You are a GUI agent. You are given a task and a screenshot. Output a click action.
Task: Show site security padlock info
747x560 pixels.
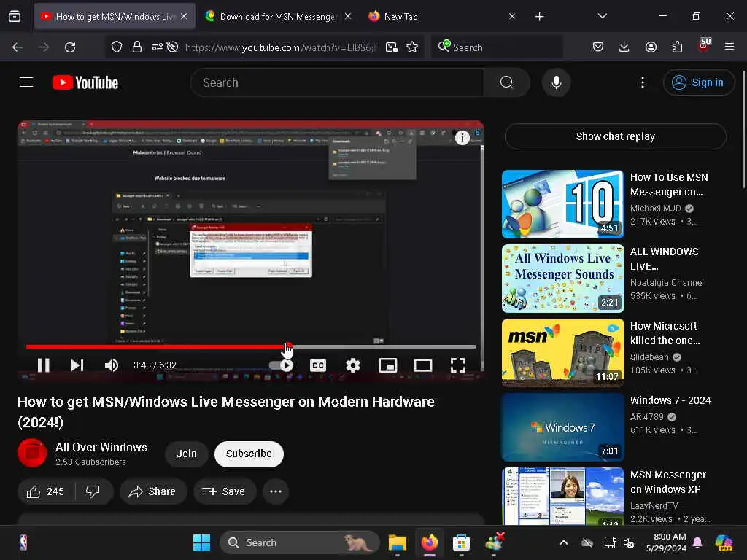click(137, 47)
